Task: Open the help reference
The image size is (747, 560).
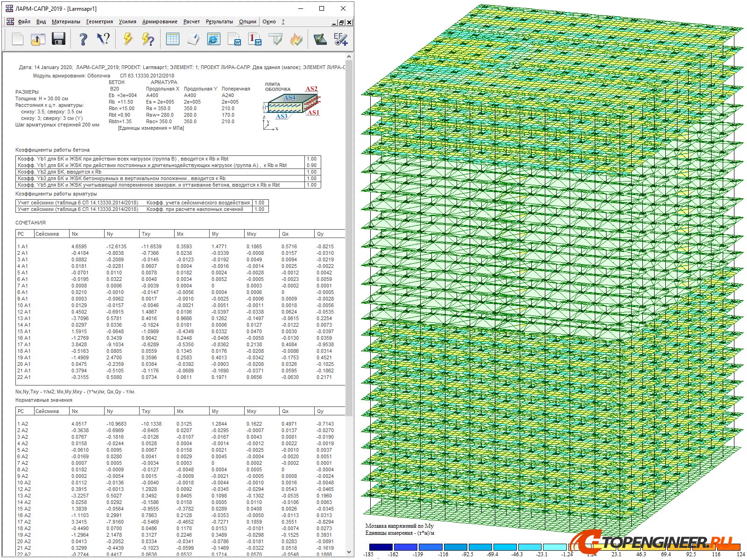Action: [83, 39]
